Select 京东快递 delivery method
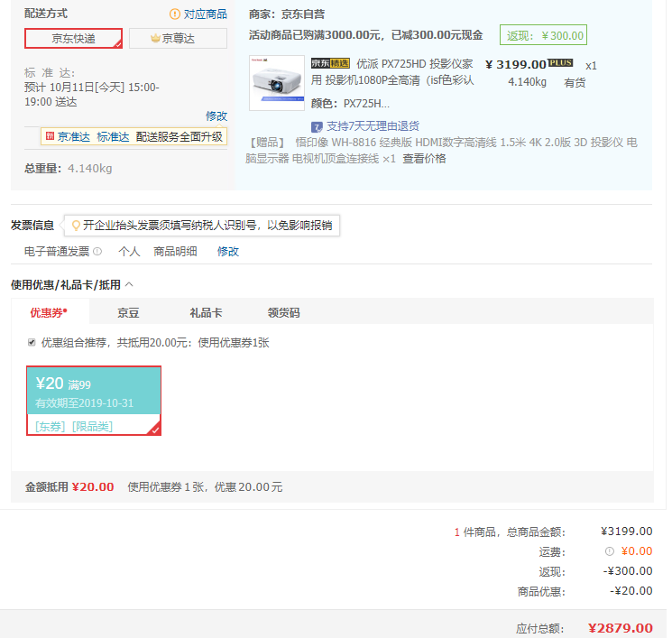Viewport: 672px width, 638px height. (73, 39)
